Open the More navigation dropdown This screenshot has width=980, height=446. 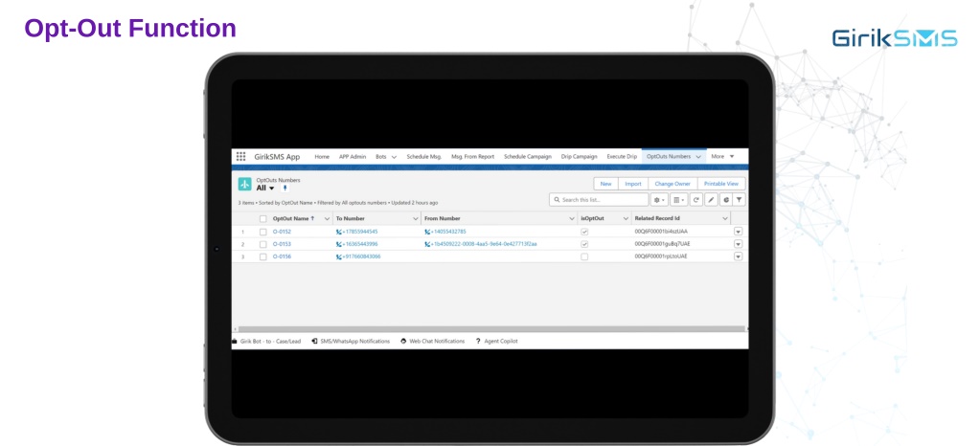click(722, 156)
